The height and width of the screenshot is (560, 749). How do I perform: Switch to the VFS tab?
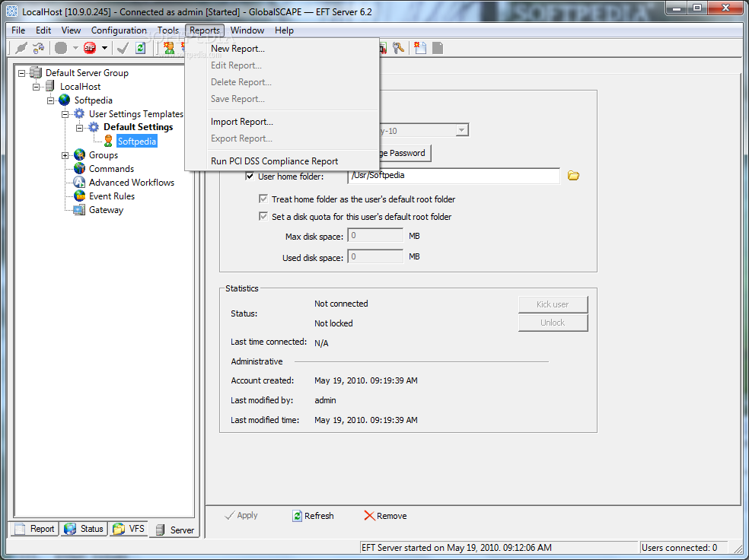tap(129, 529)
